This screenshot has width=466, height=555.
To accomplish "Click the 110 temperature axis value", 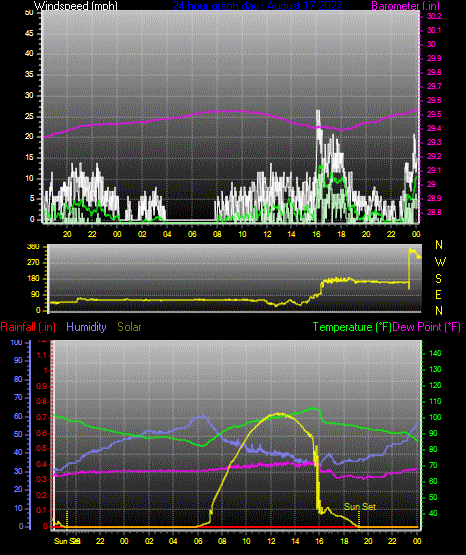I will (x=435, y=401).
